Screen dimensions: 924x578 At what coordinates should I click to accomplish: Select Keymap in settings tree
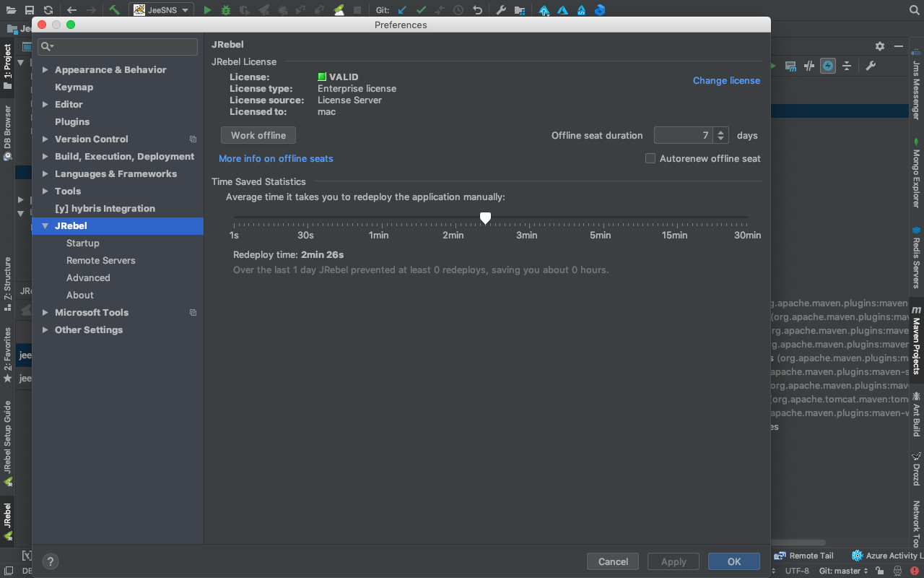[74, 87]
